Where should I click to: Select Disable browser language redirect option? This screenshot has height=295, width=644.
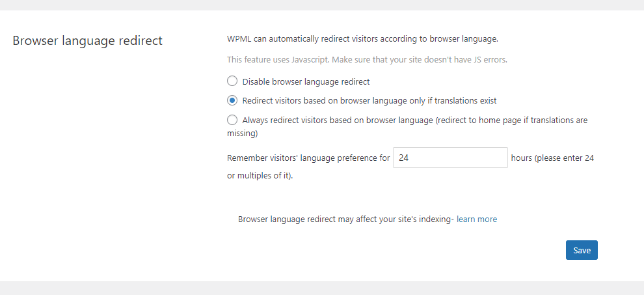tap(232, 81)
